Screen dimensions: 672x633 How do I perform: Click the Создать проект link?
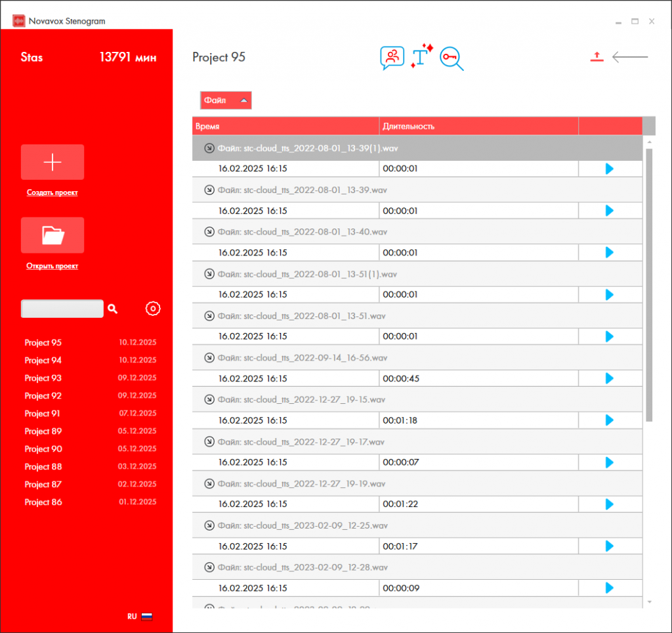click(x=52, y=193)
